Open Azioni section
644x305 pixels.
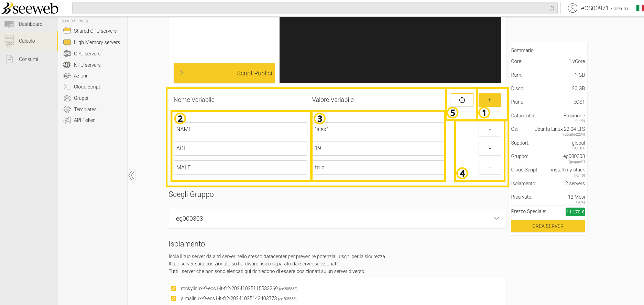click(x=80, y=76)
